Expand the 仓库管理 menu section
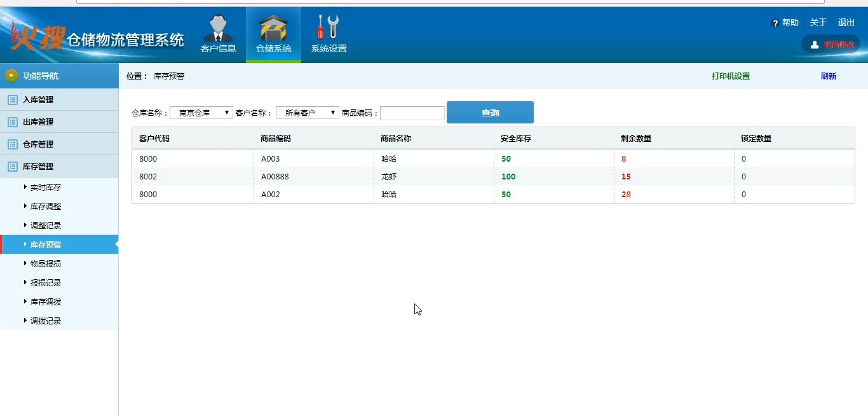Screen dimensions: 868x416 tap(38, 144)
